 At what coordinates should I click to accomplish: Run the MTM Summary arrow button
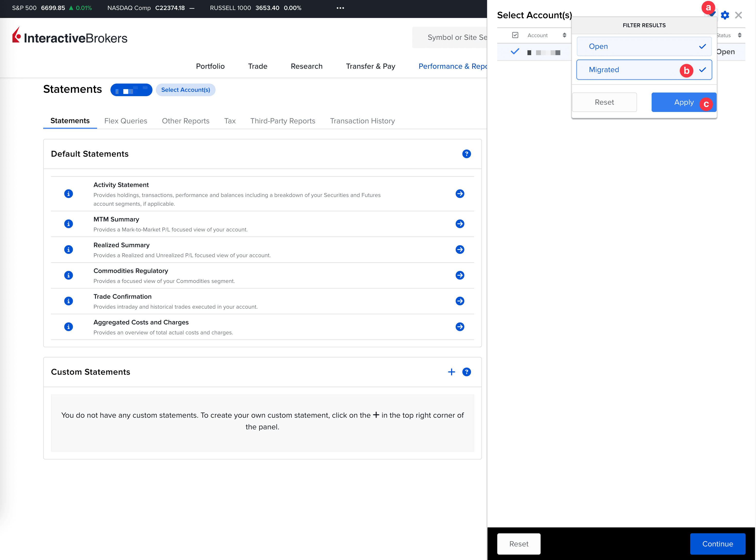click(x=460, y=224)
